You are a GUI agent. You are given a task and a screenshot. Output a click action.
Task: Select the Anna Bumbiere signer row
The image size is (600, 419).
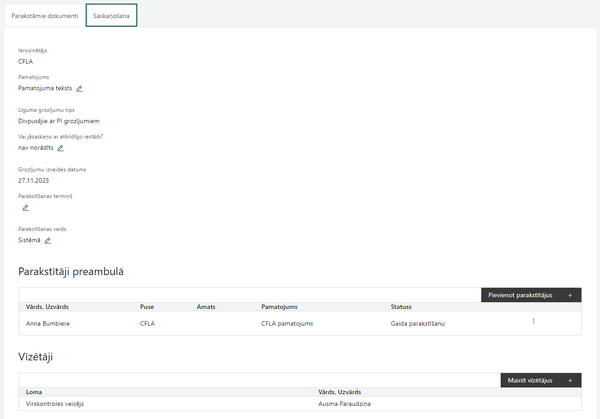pos(300,323)
